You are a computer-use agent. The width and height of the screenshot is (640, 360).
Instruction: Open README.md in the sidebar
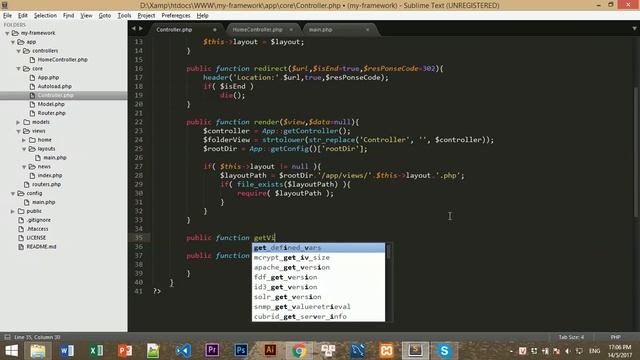click(41, 247)
